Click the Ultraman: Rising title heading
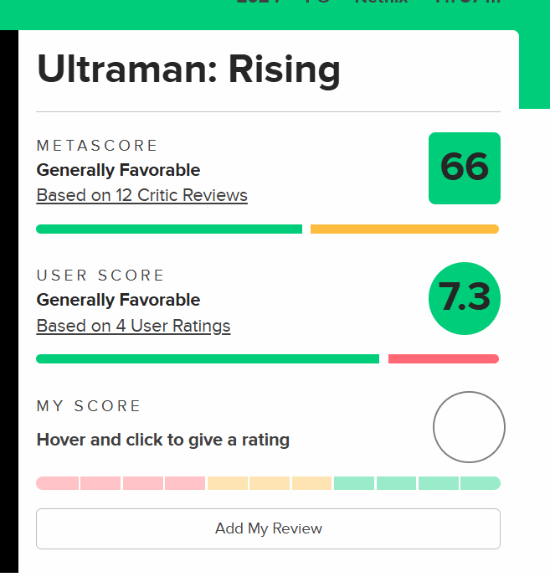The height and width of the screenshot is (577, 550). click(189, 70)
